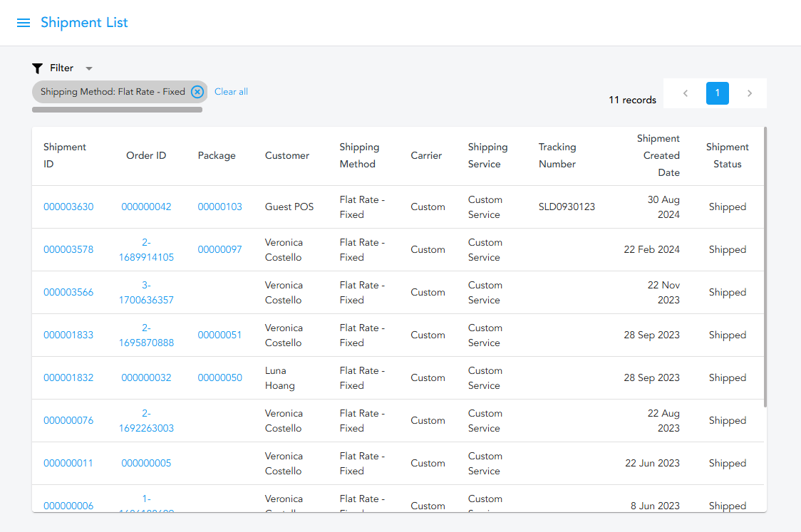
Task: Expand the Filter dropdown arrow
Action: coord(88,68)
